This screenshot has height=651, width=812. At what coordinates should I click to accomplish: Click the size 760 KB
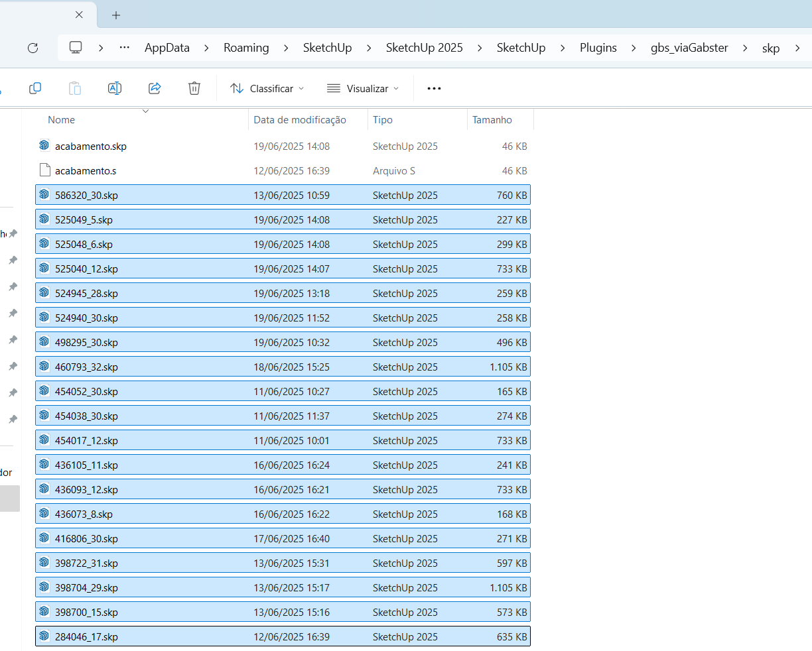512,195
